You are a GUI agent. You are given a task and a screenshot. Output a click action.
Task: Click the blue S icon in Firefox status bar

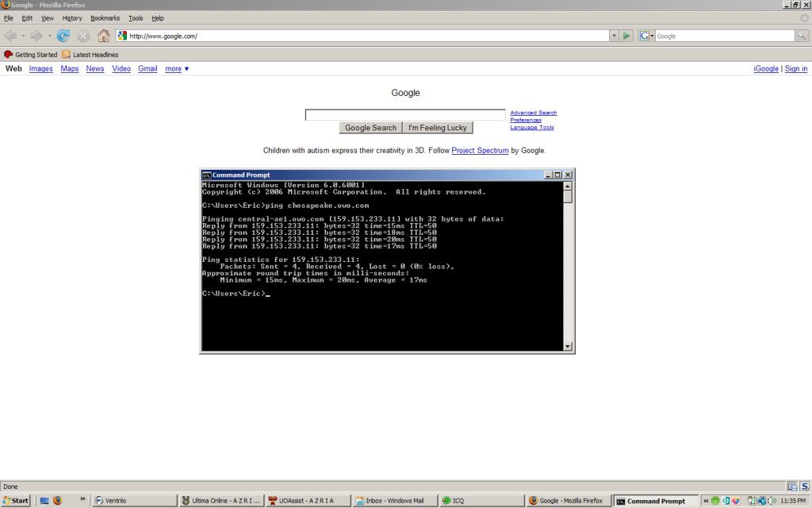click(805, 487)
